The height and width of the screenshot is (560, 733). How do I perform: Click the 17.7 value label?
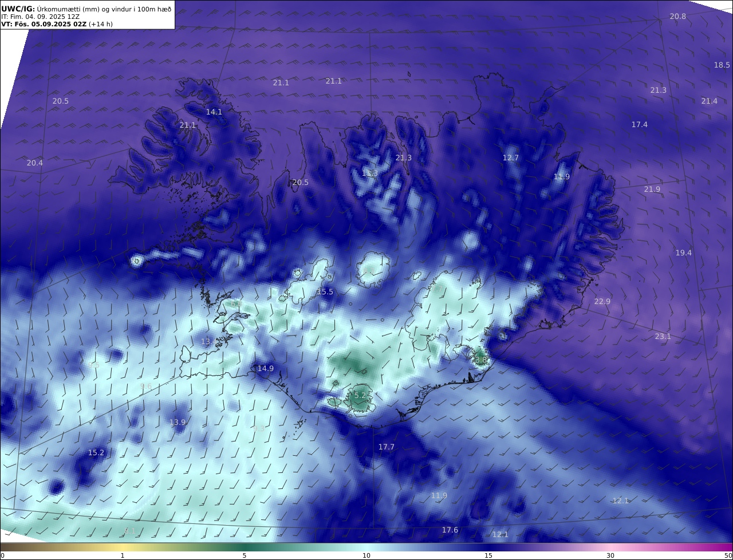click(387, 447)
